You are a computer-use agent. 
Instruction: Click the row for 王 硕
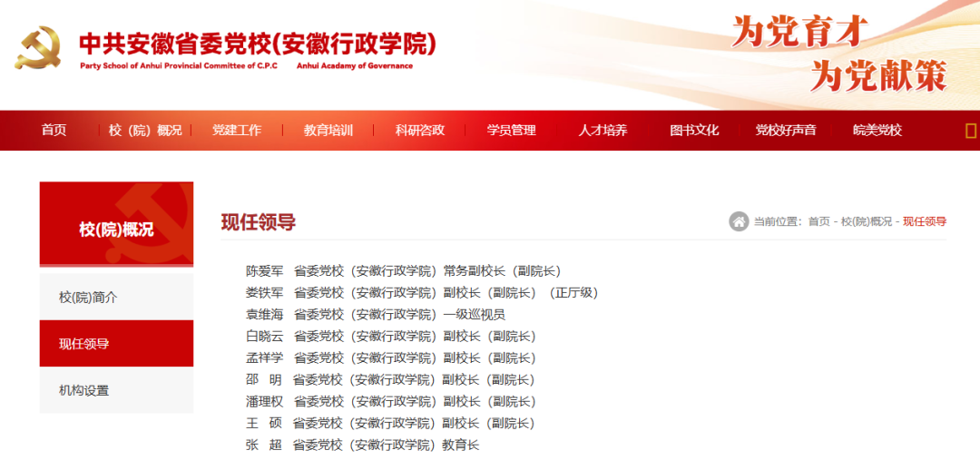point(390,423)
